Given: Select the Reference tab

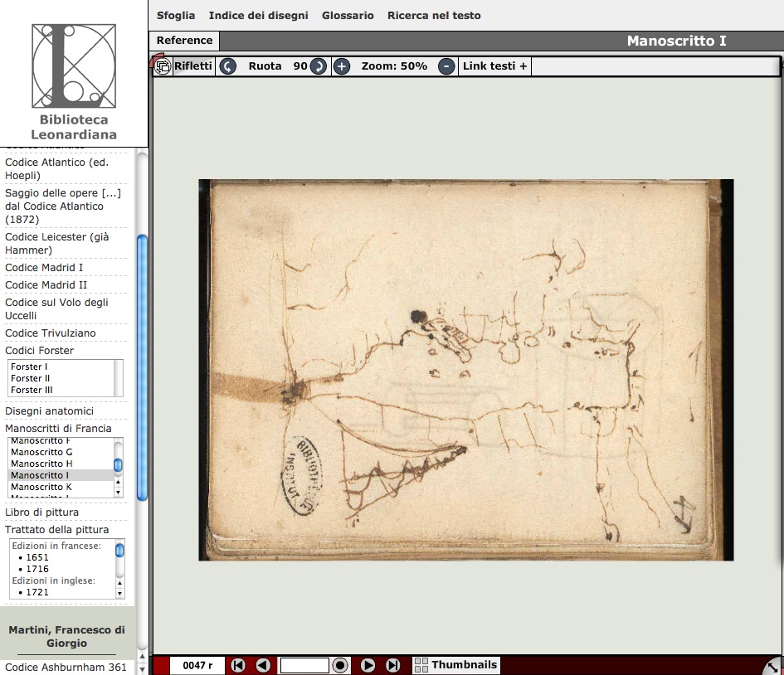Looking at the screenshot, I should coord(184,41).
